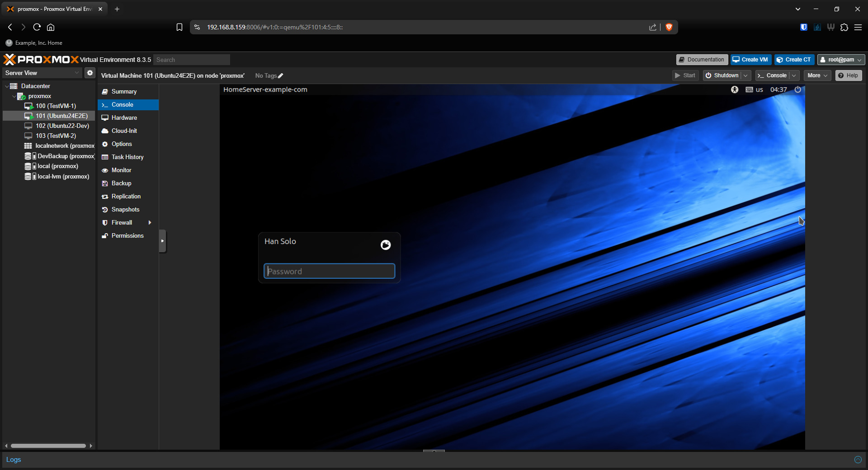Viewport: 868px width, 470px height.
Task: Click the Brave Shields icon in address bar
Action: (669, 27)
